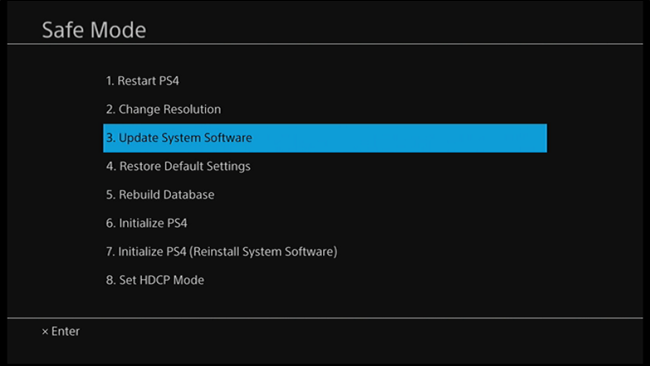
Task: Click the Safe Mode title text
Action: point(94,30)
